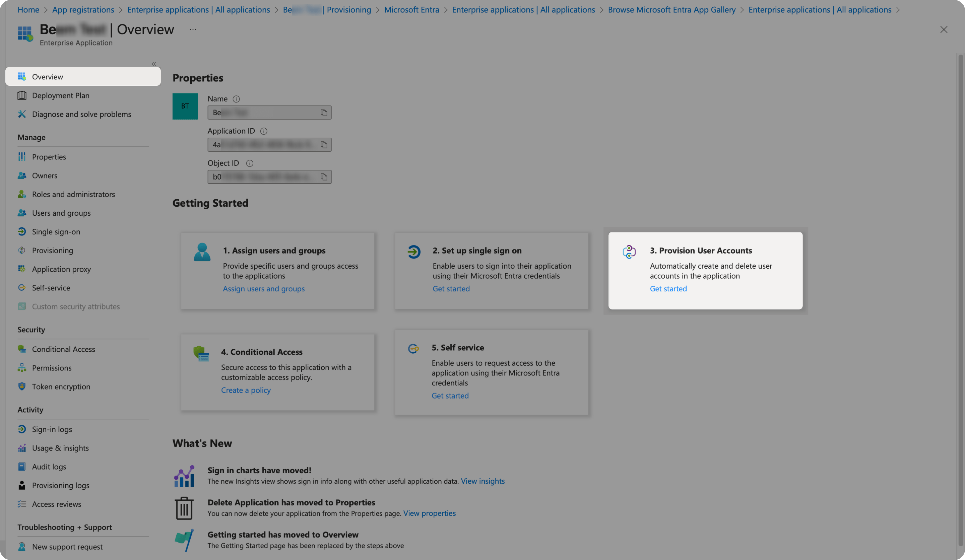Click the Token encryption shield icon
The width and height of the screenshot is (965, 560).
[x=22, y=387]
